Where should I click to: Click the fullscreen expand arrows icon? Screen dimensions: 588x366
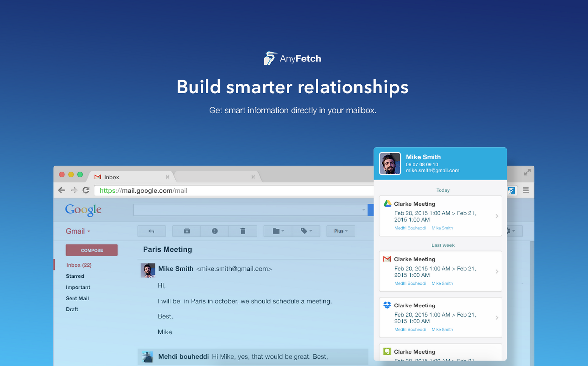527,172
